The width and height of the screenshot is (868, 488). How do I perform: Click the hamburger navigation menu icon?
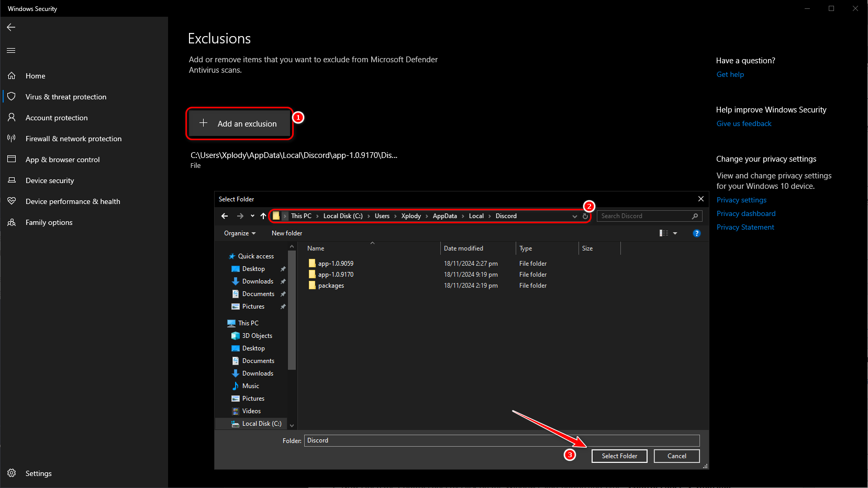11,51
